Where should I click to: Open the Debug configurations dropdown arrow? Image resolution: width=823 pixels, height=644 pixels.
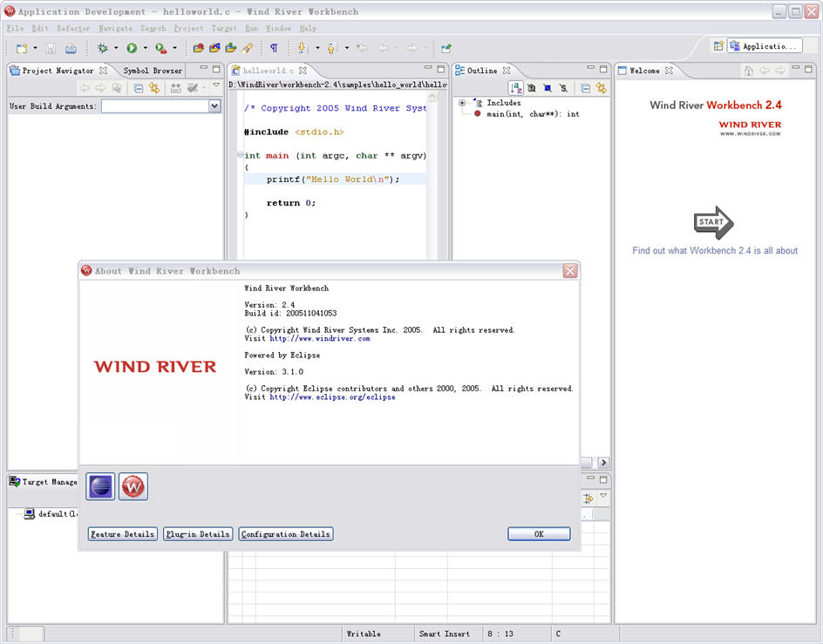(116, 48)
